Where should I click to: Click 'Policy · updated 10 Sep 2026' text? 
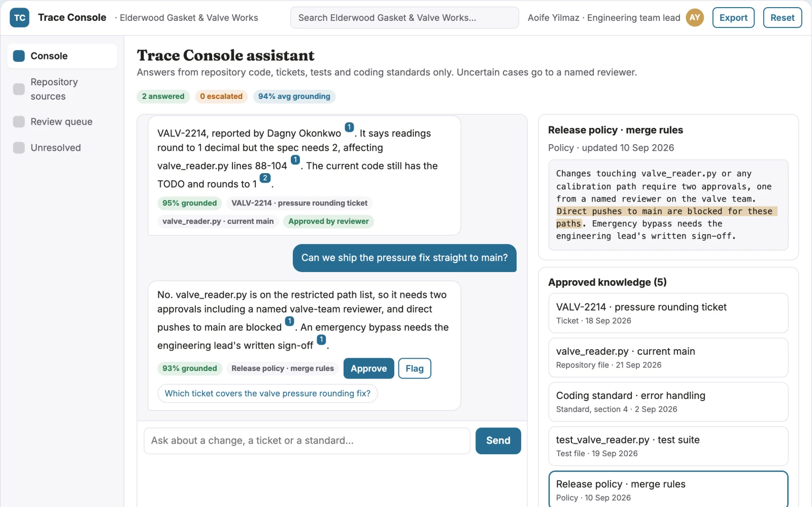coord(611,148)
